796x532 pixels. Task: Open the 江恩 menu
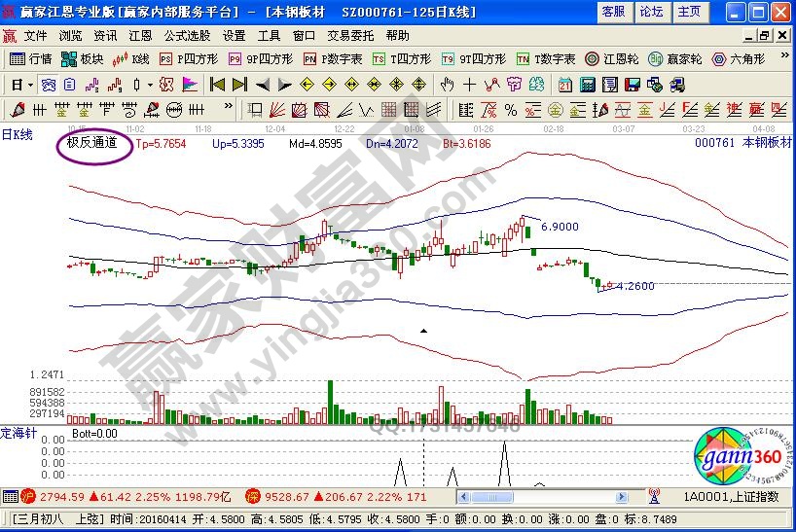[140, 36]
